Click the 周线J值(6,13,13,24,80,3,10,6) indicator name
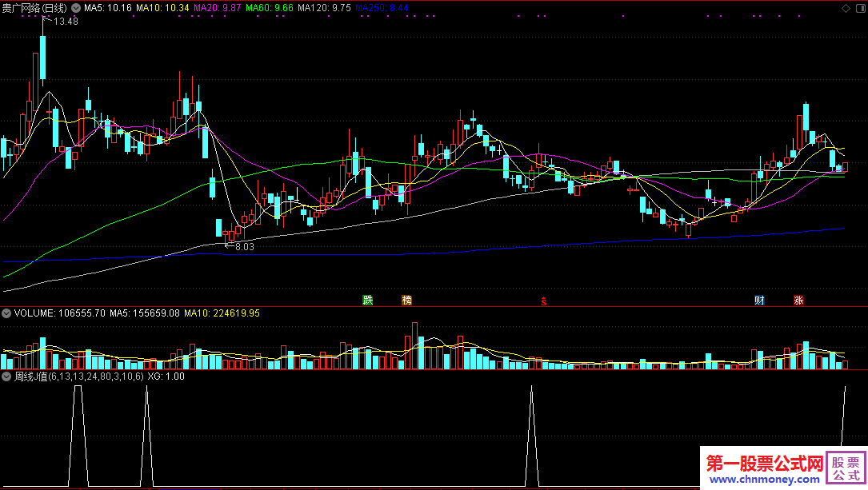The width and height of the screenshot is (868, 490). click(x=78, y=376)
